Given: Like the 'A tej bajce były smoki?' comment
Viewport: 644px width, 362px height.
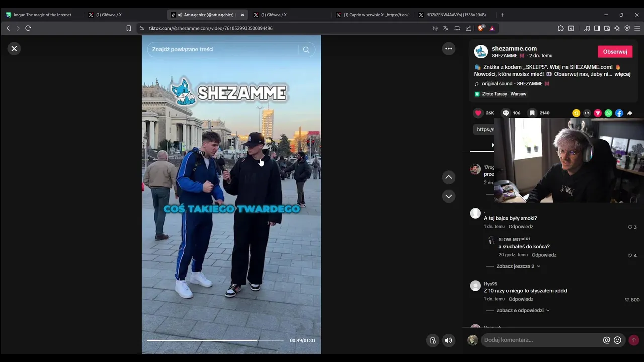Looking at the screenshot, I should tap(630, 227).
